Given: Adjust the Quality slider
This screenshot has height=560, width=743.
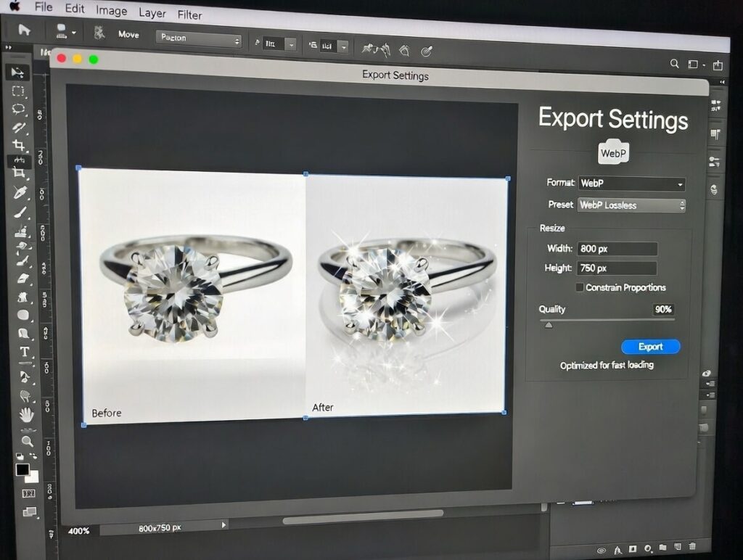Looking at the screenshot, I should click(549, 325).
